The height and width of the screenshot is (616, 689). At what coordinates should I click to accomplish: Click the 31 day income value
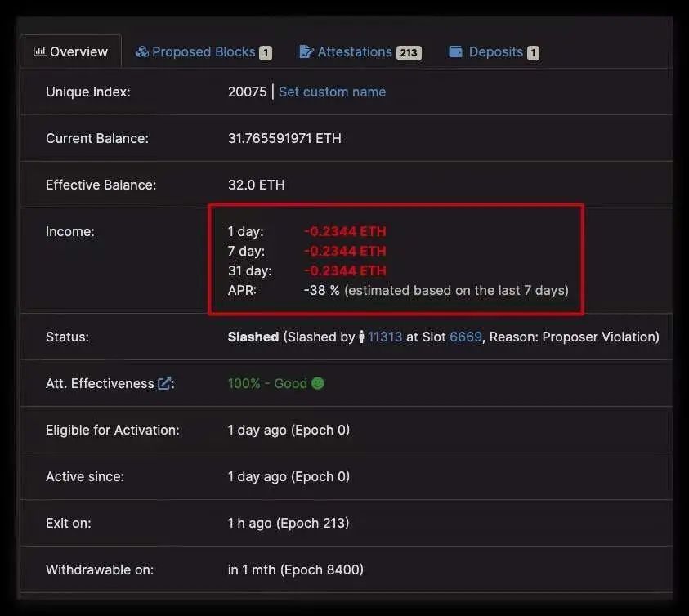point(345,270)
